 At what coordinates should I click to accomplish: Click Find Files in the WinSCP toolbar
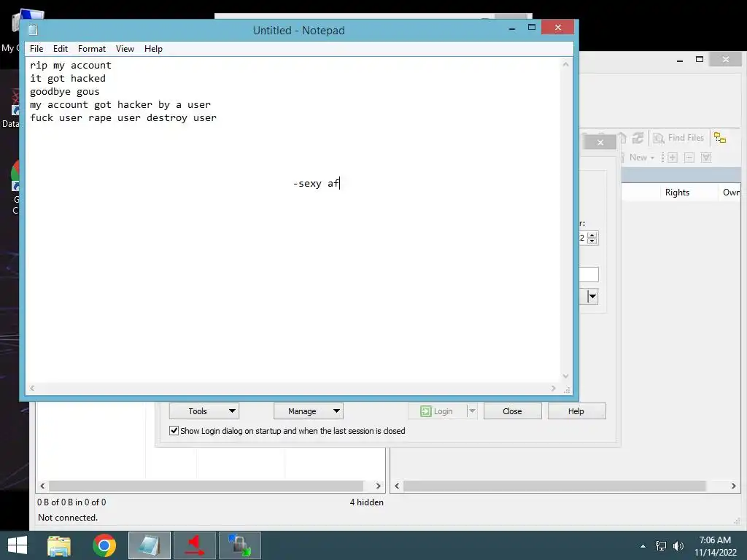click(x=679, y=138)
